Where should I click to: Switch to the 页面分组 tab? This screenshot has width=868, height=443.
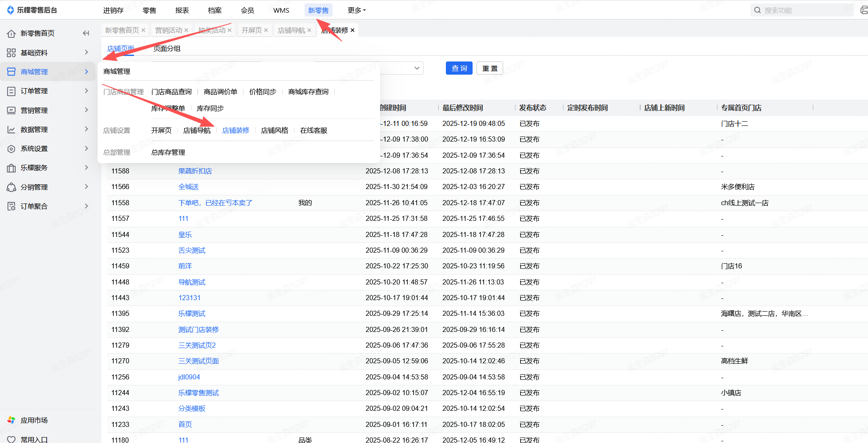(x=167, y=49)
